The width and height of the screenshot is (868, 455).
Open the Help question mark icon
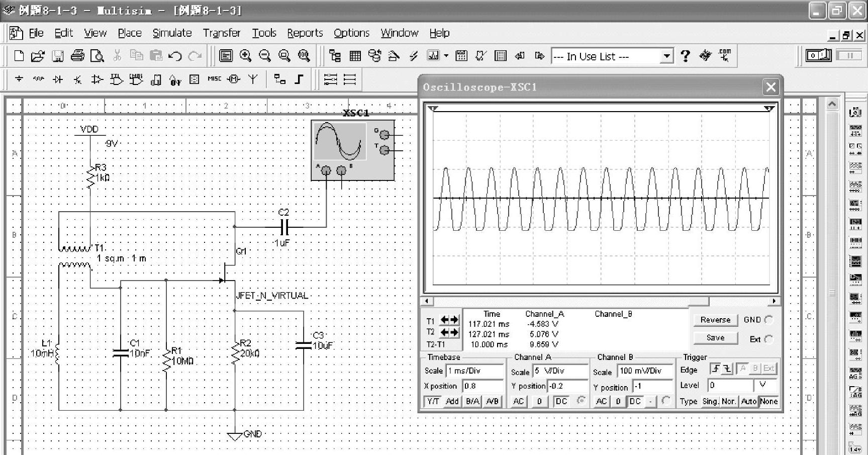point(685,56)
